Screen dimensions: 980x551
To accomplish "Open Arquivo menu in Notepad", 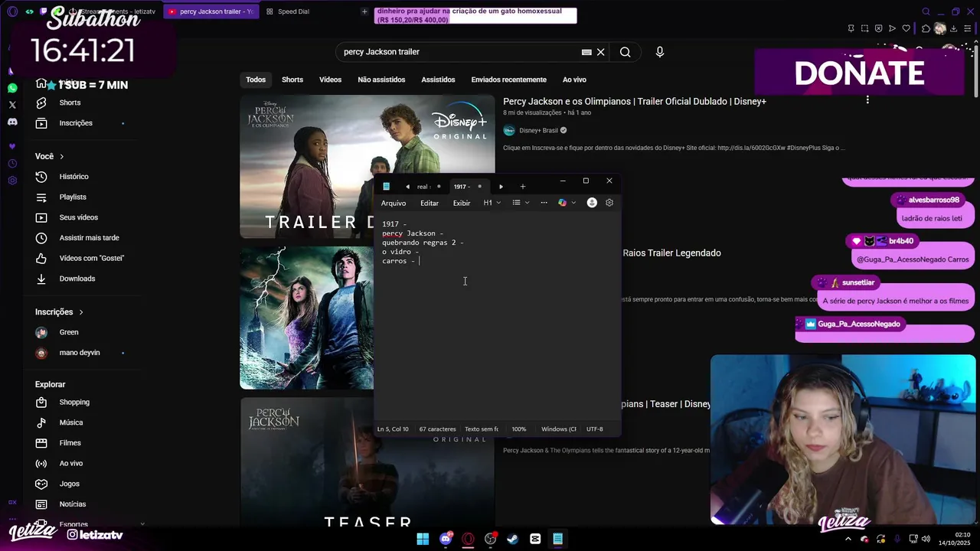I will (x=394, y=203).
